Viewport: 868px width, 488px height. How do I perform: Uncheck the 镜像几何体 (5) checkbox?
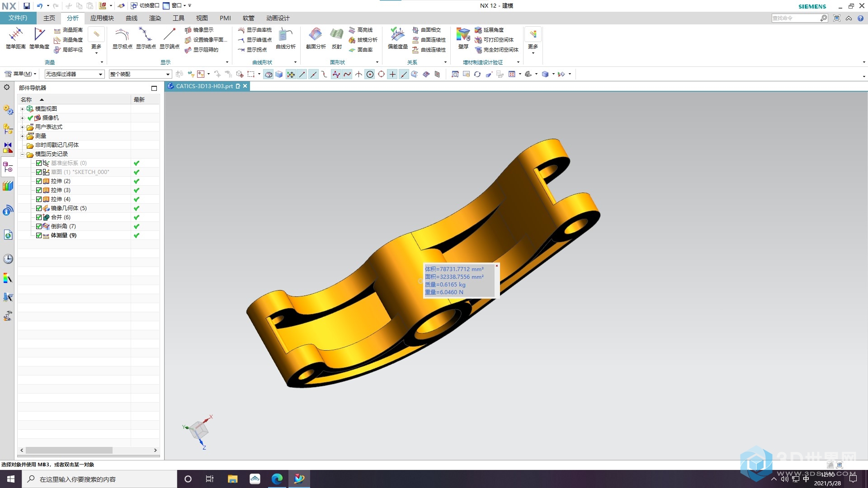coord(39,208)
